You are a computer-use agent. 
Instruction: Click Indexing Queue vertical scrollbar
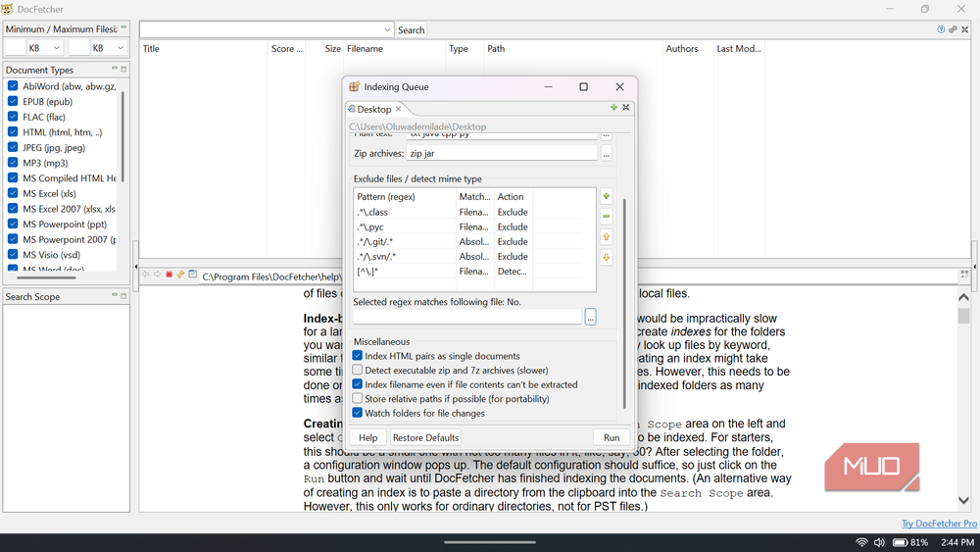[x=623, y=303]
